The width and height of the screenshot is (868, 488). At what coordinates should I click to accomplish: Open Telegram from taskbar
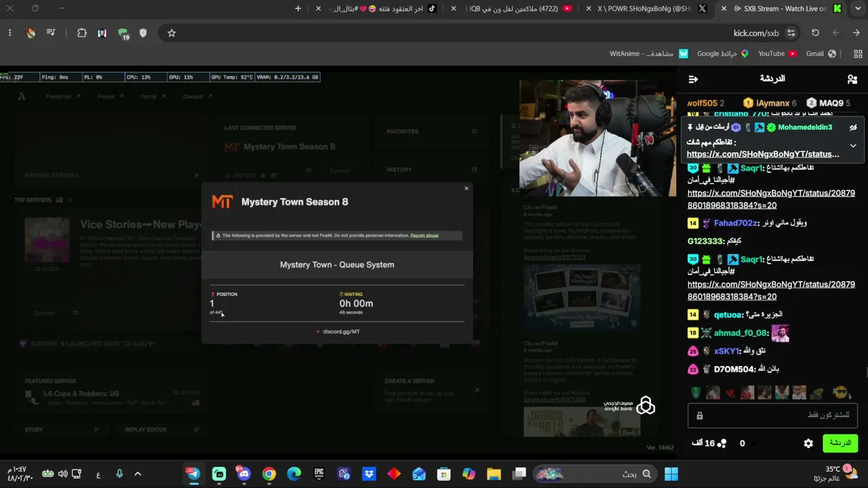tap(194, 474)
